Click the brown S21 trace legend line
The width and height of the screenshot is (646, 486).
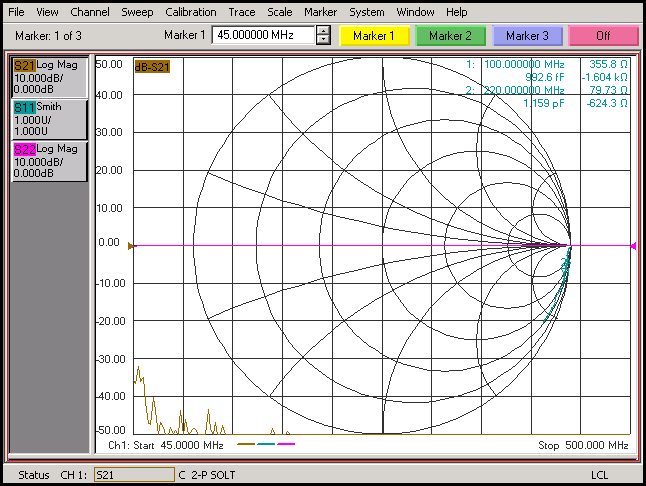pos(246,444)
